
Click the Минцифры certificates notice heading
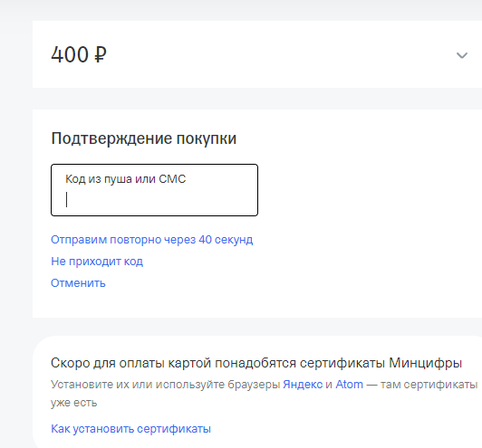pos(256,363)
